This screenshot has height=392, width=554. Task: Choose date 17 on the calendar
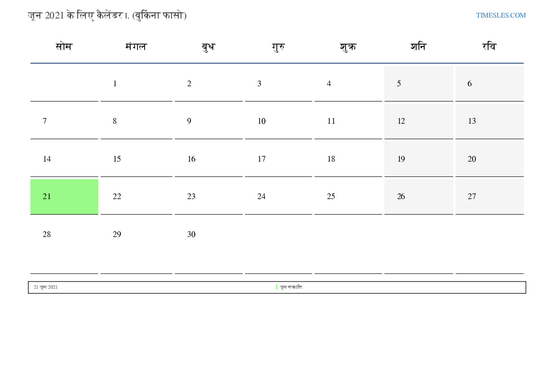click(262, 159)
